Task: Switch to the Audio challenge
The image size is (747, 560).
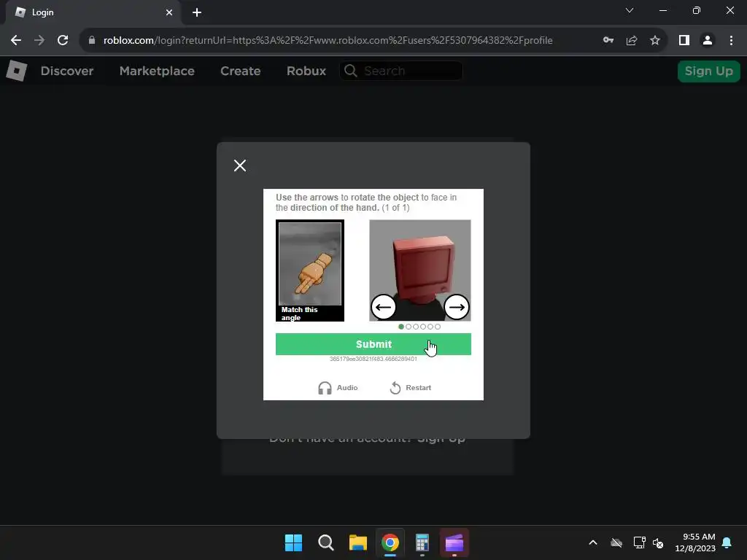Action: [x=338, y=388]
